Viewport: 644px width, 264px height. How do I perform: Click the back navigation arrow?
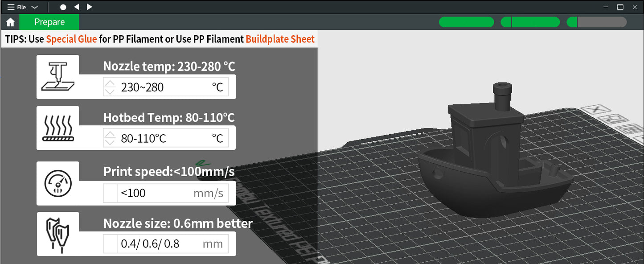pyautogui.click(x=76, y=7)
